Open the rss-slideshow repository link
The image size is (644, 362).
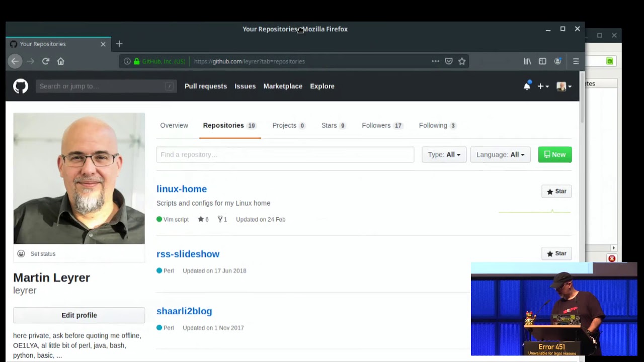[x=188, y=254]
